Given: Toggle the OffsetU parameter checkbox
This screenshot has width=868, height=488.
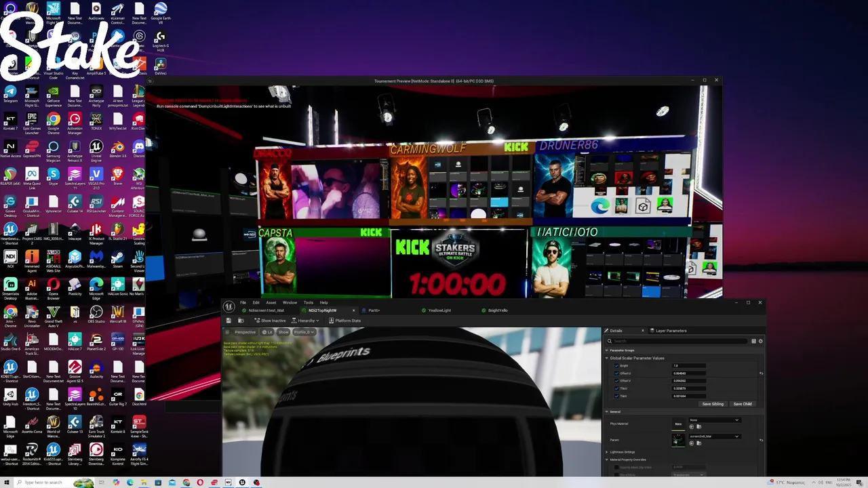Looking at the screenshot, I should coord(616,373).
